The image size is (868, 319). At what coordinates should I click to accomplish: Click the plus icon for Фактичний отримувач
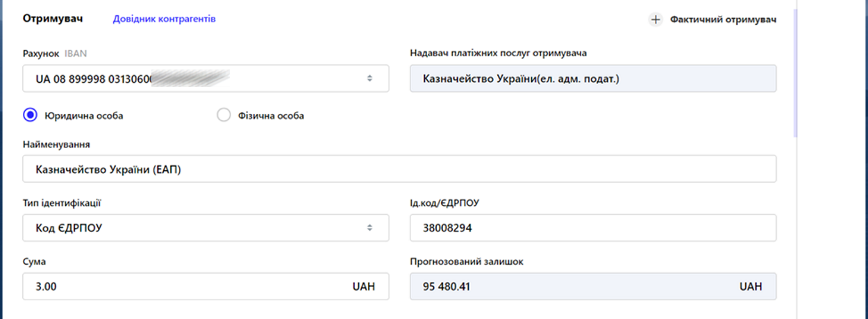tap(656, 19)
